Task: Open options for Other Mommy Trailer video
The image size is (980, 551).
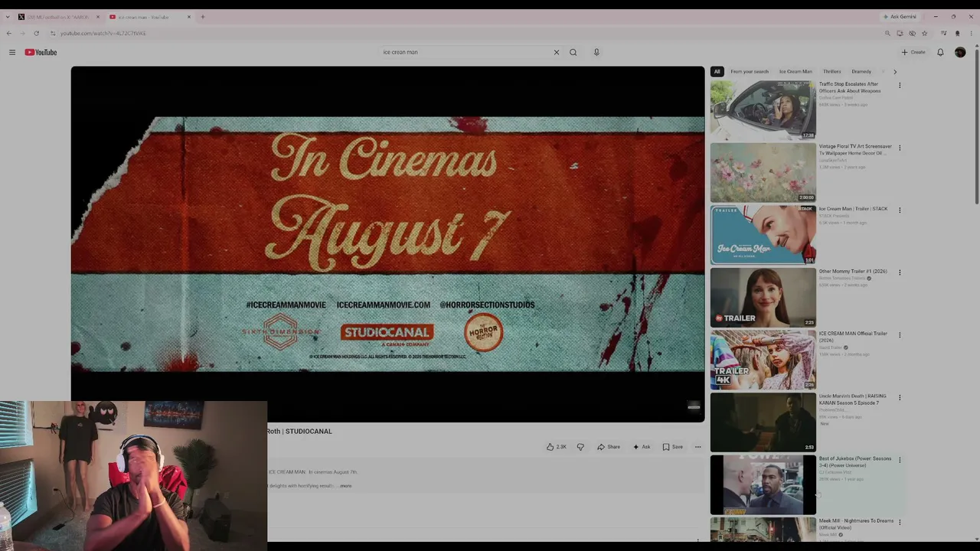Action: [x=900, y=272]
